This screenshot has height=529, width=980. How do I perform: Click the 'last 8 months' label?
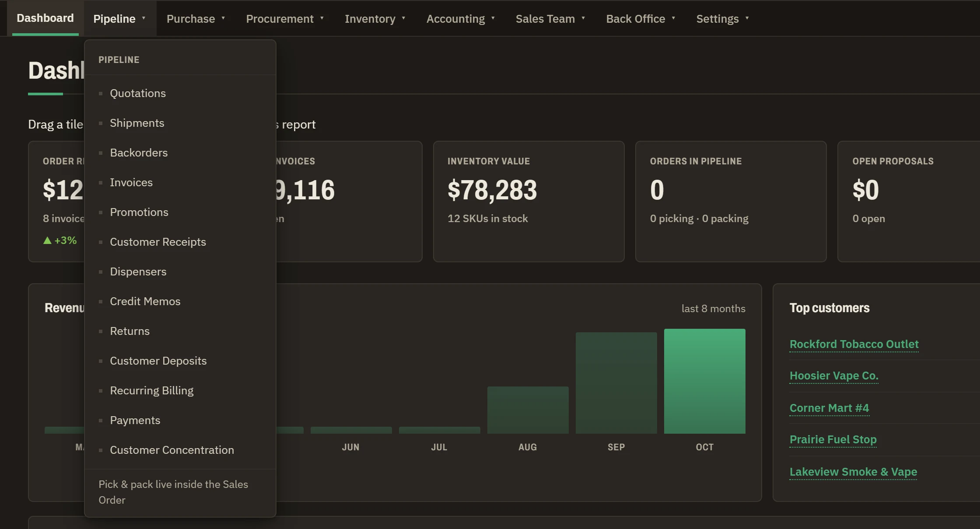pyautogui.click(x=713, y=309)
